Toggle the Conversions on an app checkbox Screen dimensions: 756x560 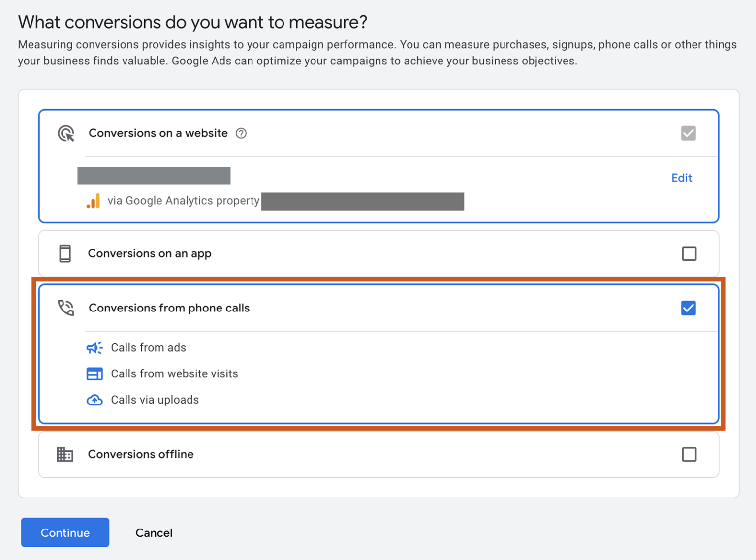pyautogui.click(x=690, y=253)
